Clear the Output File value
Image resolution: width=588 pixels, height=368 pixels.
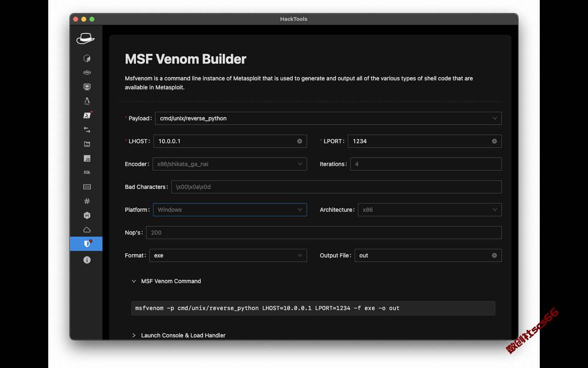point(494,255)
